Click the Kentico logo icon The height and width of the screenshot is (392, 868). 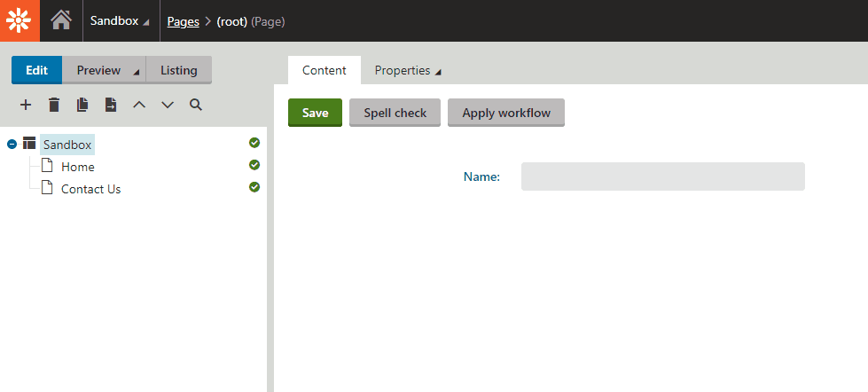(20, 20)
